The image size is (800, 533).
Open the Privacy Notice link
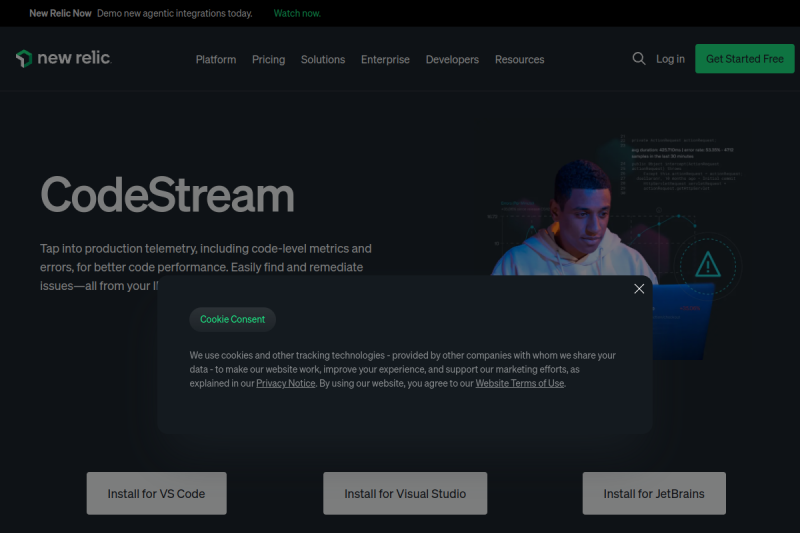click(286, 383)
